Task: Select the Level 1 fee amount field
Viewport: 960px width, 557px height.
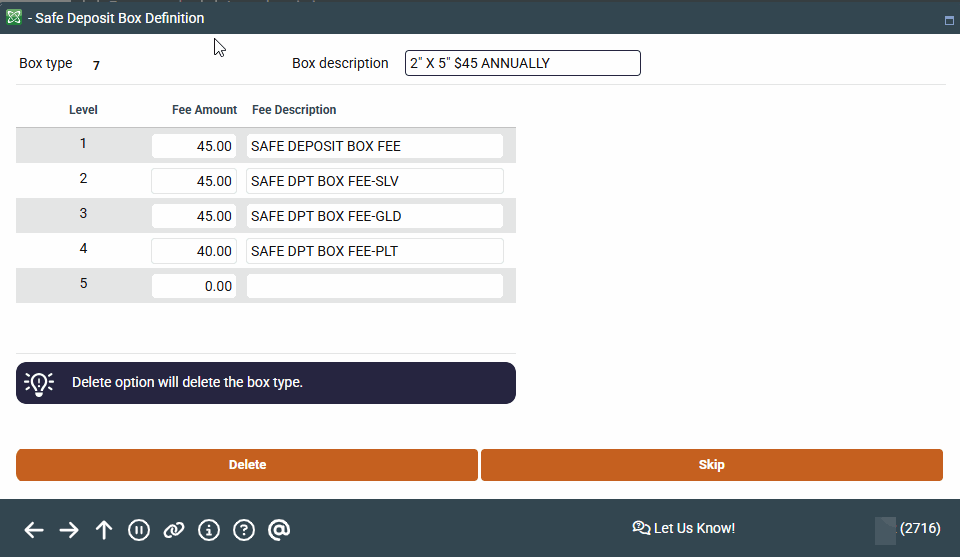Action: coord(194,146)
